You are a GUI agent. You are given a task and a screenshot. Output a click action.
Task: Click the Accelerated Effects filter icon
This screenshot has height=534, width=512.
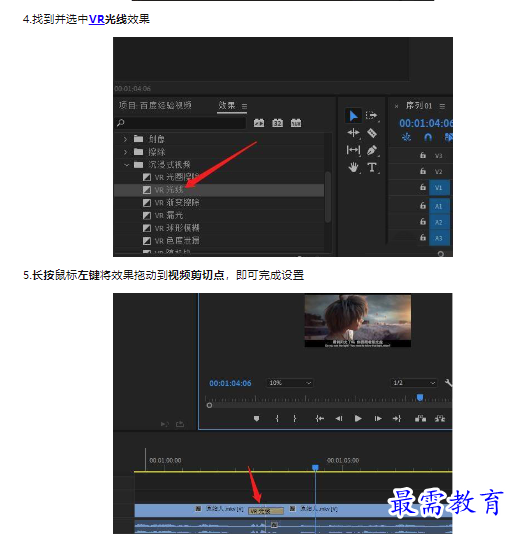pos(259,123)
